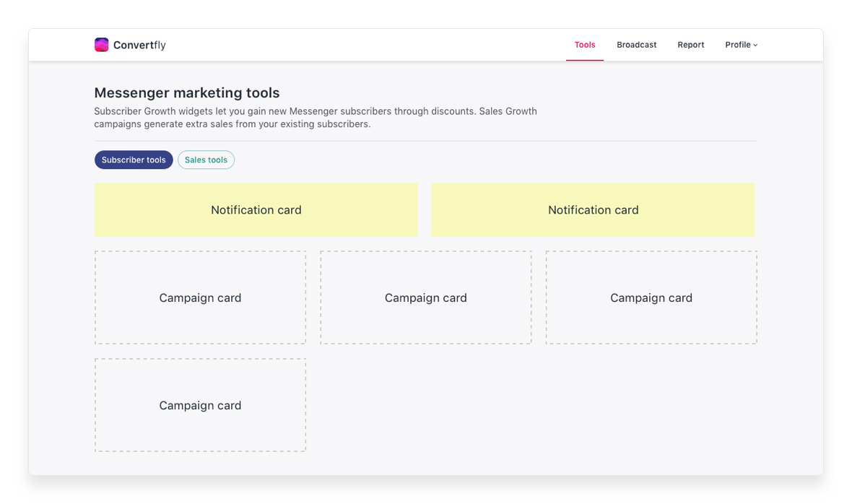Expand the Profile dropdown menu

741,45
